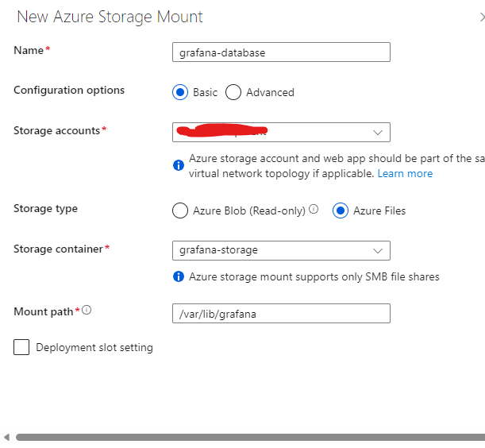Expand the Storage container dropdown

click(281, 250)
